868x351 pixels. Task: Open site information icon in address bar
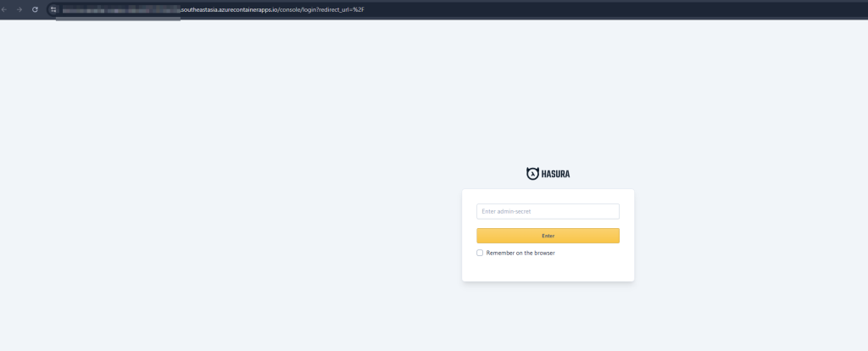pyautogui.click(x=53, y=9)
